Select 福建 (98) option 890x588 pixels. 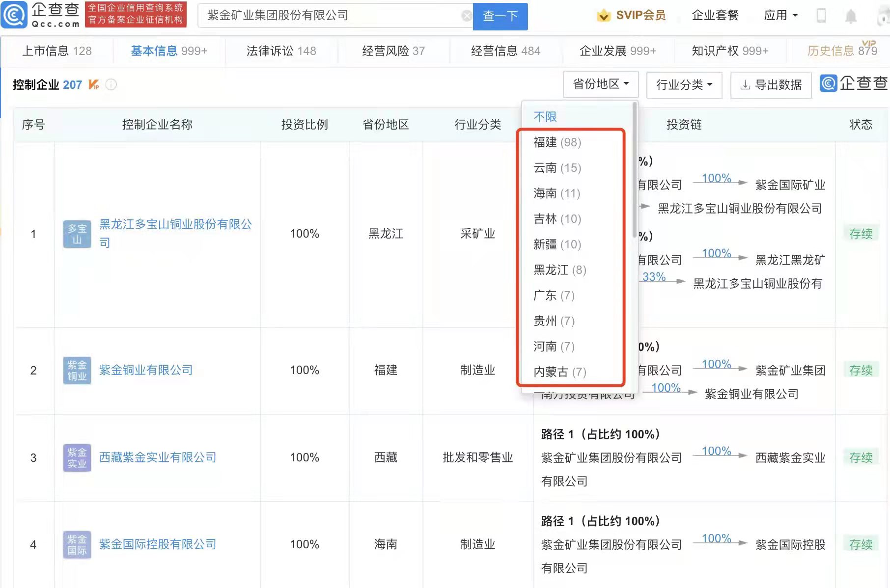click(x=557, y=142)
